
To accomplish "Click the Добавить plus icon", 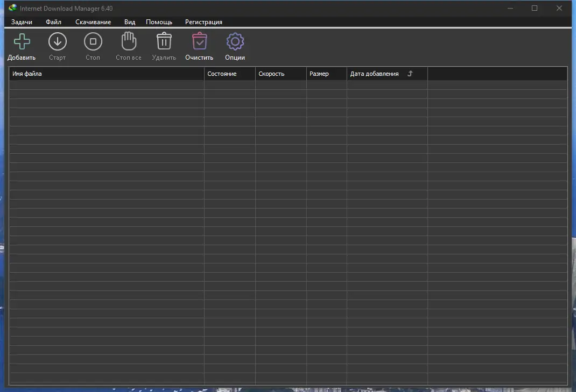I will [22, 41].
